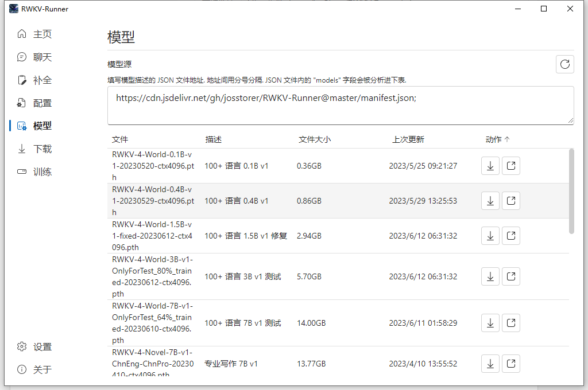Click the document gear icon beside 配置
The width and height of the screenshot is (588, 390).
(x=22, y=103)
